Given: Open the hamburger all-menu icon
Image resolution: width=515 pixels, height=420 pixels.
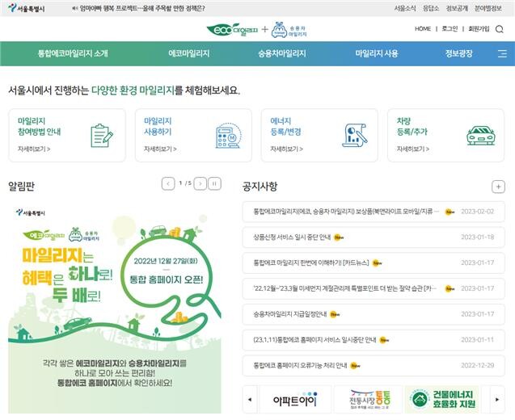Looking at the screenshot, I should [x=502, y=54].
